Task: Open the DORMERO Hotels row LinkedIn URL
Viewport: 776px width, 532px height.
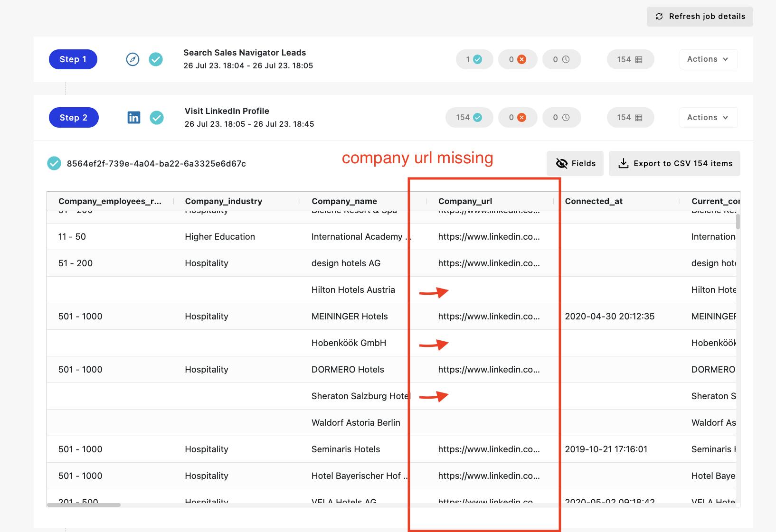Action: tap(489, 370)
